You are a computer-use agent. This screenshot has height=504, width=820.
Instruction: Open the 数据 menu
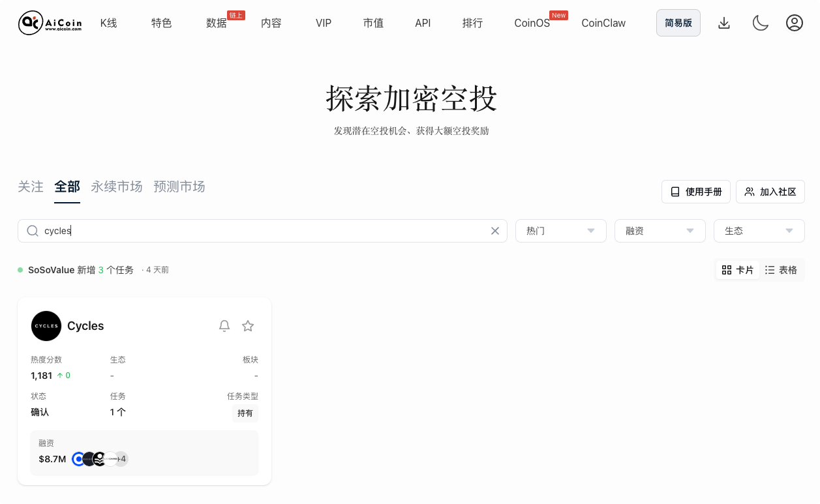217,23
